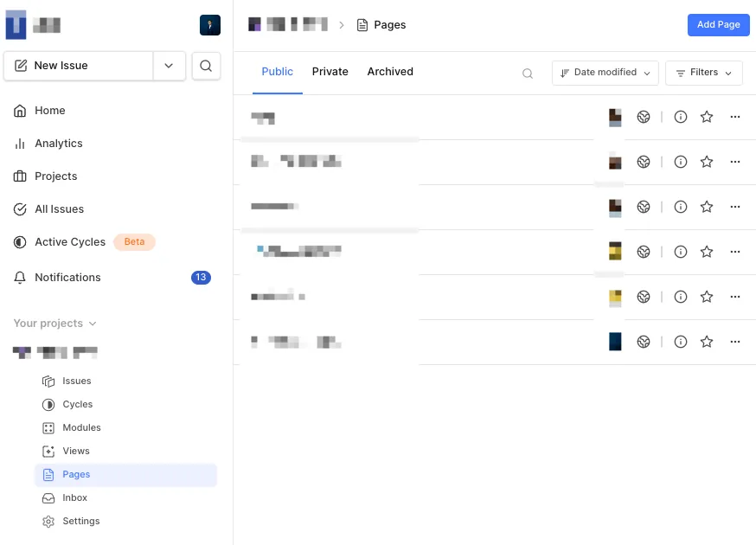Viewport: 756px width, 545px height.
Task: Click the New Issue button
Action: tap(78, 66)
